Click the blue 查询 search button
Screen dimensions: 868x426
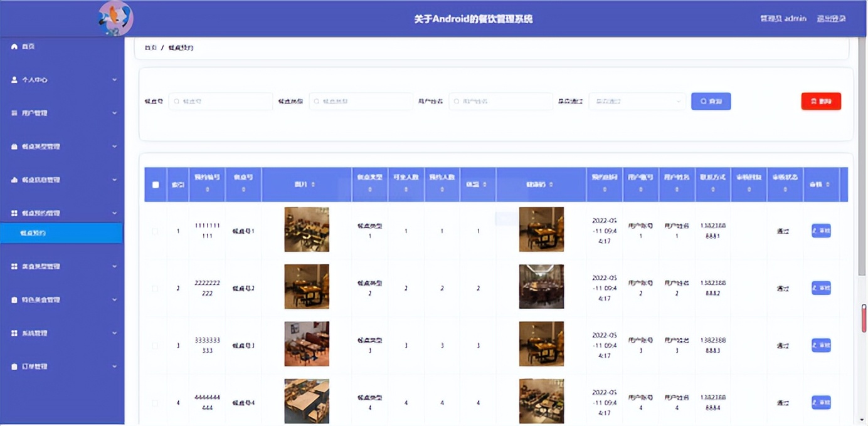click(711, 101)
